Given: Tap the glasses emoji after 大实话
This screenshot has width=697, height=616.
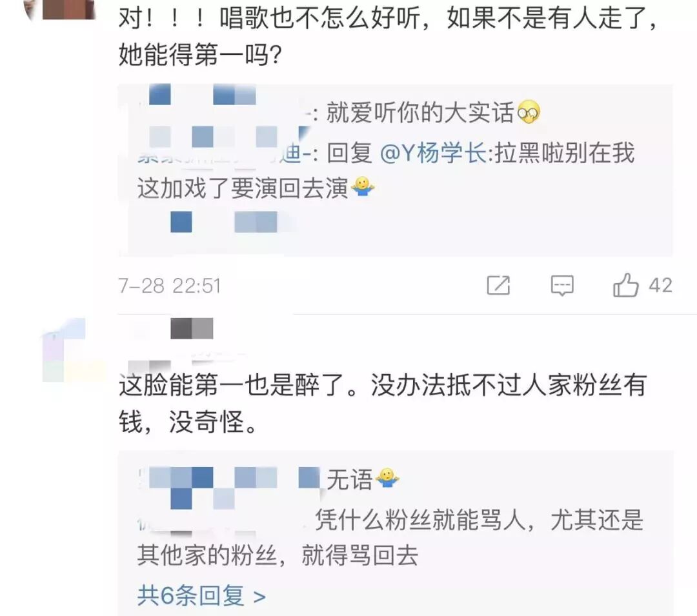Looking at the screenshot, I should click(x=529, y=112).
